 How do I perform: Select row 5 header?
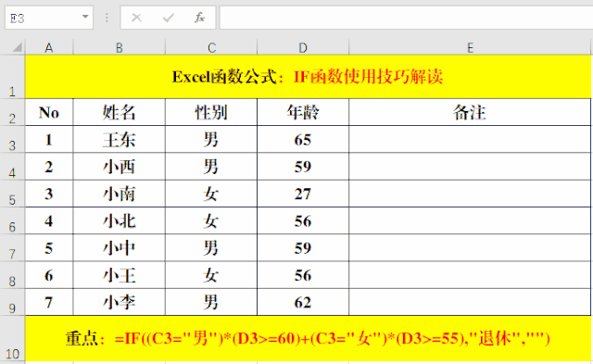coord(12,194)
